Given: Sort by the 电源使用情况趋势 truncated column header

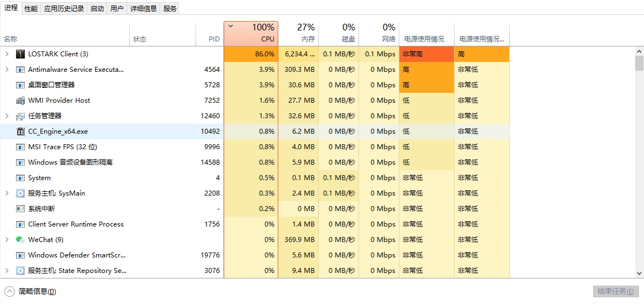Looking at the screenshot, I should [x=482, y=33].
